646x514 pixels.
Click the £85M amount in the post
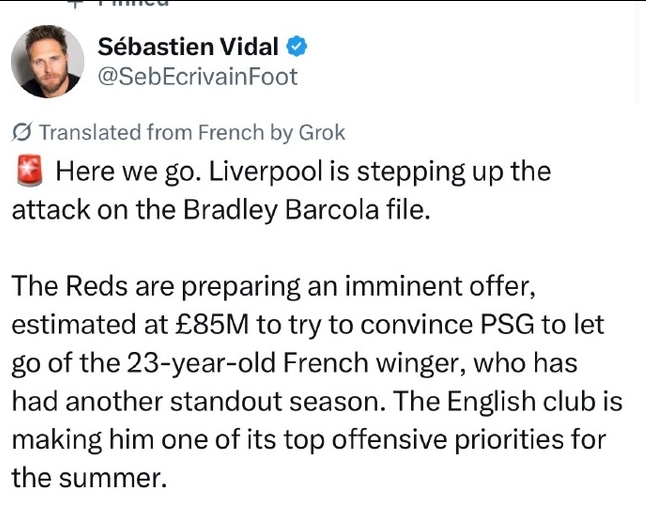point(212,324)
